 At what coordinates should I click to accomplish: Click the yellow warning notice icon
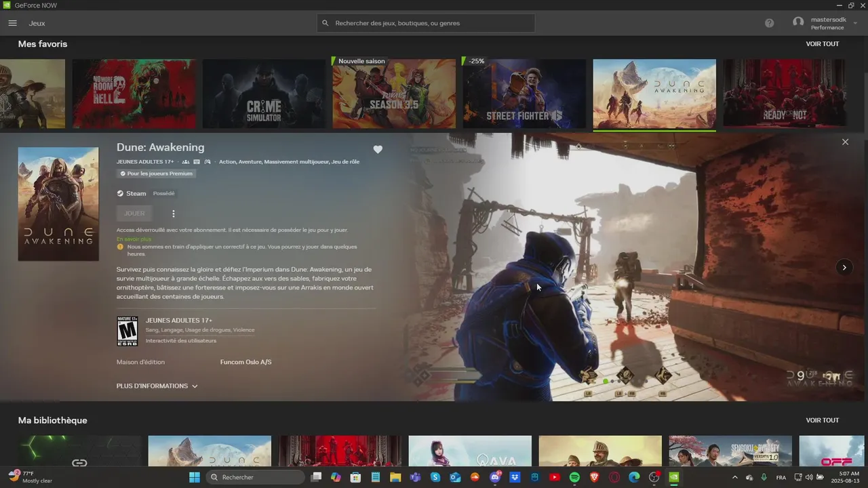tap(120, 247)
